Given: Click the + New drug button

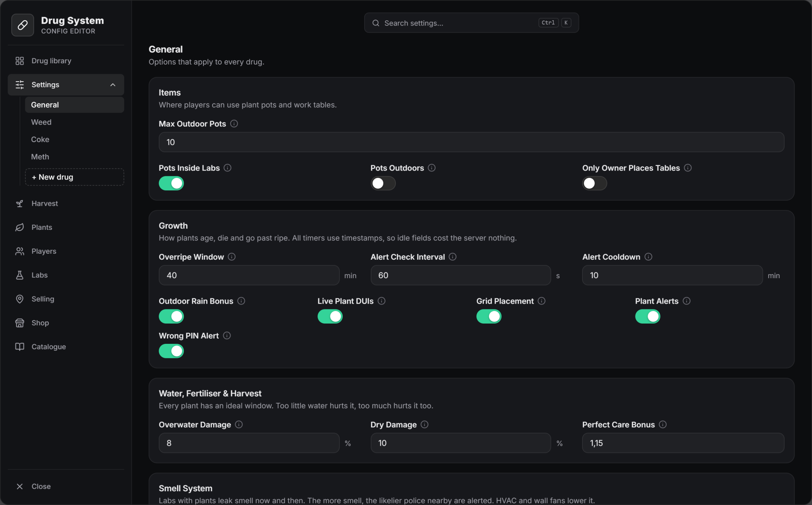Looking at the screenshot, I should pos(74,177).
